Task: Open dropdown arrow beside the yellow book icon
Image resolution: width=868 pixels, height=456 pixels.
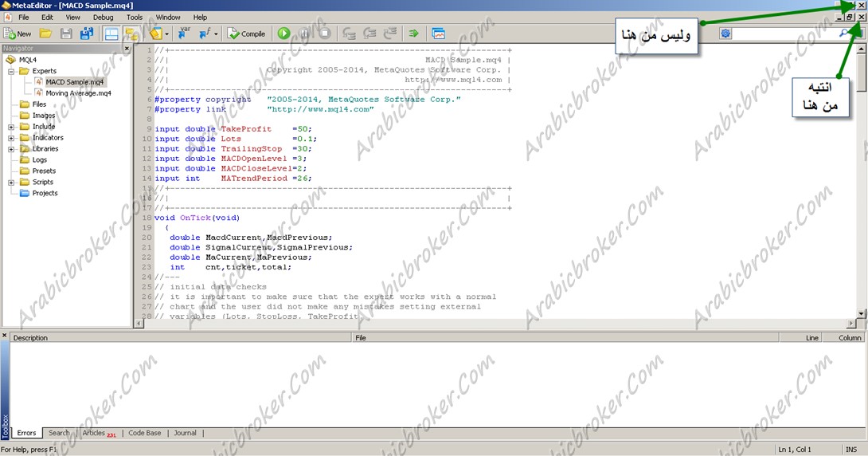Action: [166, 34]
